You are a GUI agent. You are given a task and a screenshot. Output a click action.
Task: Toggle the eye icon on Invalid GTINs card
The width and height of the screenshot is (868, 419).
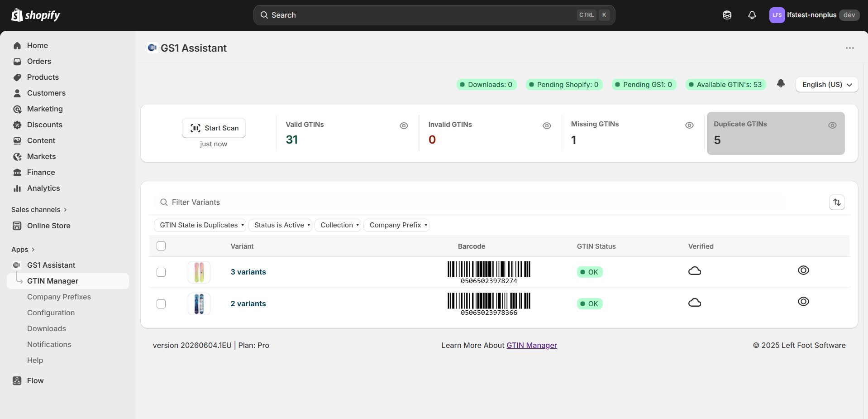pos(547,125)
